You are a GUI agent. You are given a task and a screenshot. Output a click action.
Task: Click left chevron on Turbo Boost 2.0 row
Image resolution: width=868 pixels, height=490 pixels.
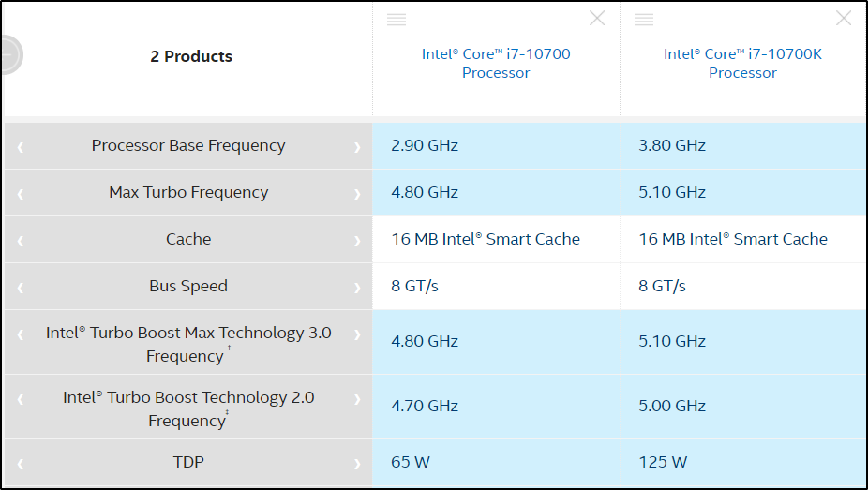click(x=20, y=399)
